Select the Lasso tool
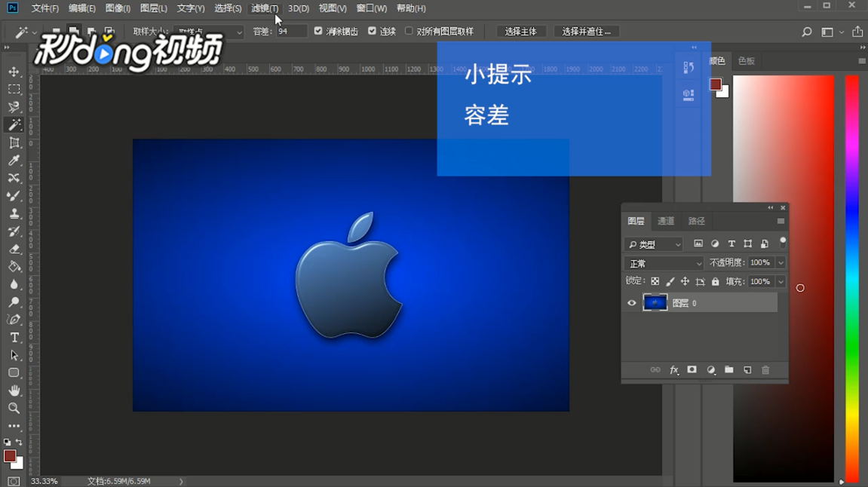This screenshot has height=487, width=868. [x=14, y=107]
